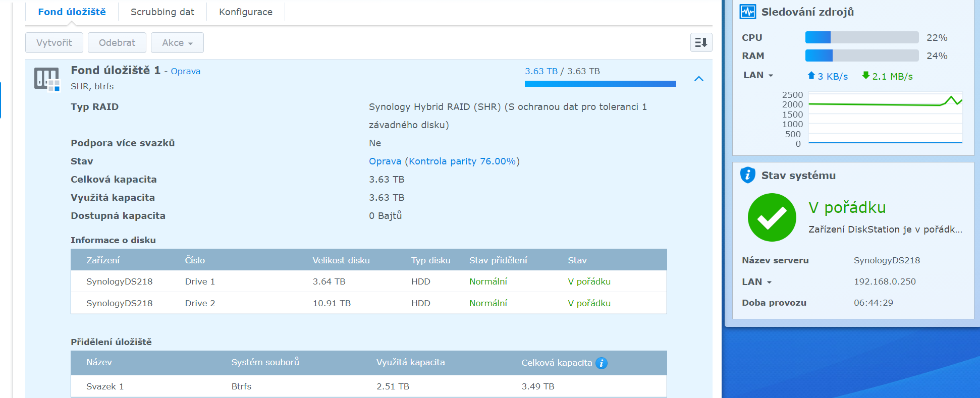
Task: Click the storage pool disk icon
Action: 47,79
